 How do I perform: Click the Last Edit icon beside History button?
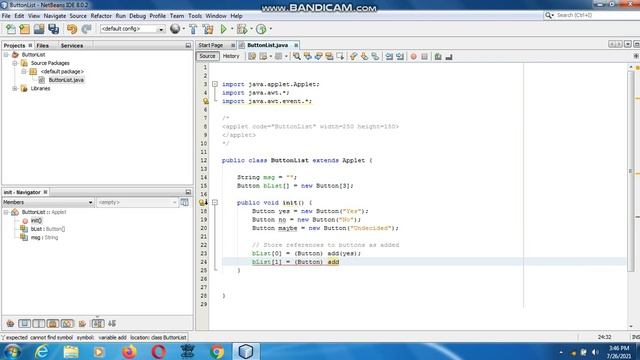pyautogui.click(x=252, y=56)
